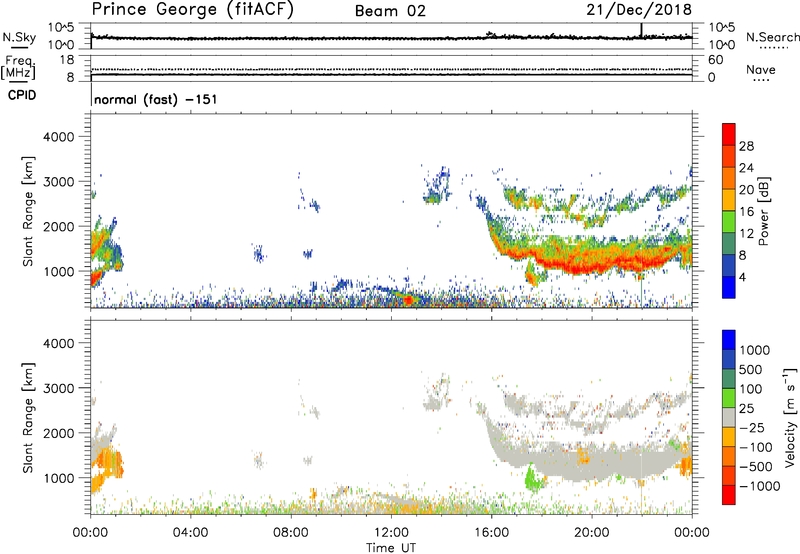Select the "Velocity [m s-1]" color bar title
This screenshot has height=554, width=800.
point(790,417)
